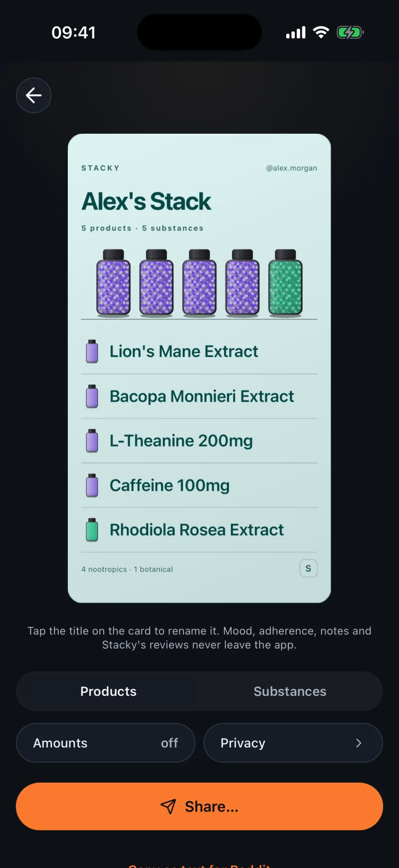The image size is (399, 868).
Task: Tap Alex's Stack title to rename
Action: [x=146, y=202]
